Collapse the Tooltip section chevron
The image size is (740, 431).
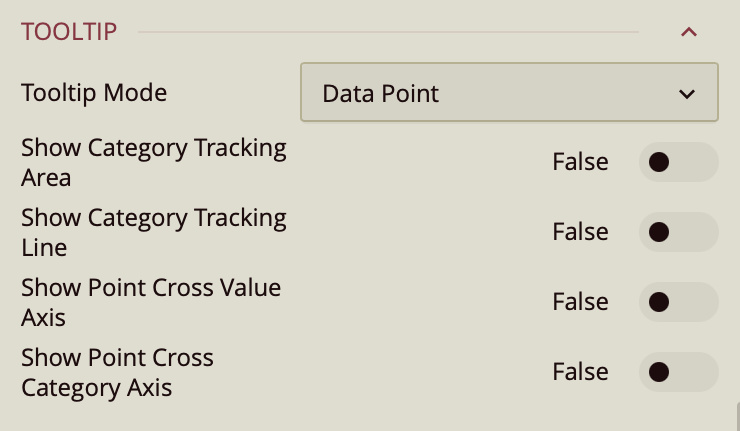tap(688, 32)
